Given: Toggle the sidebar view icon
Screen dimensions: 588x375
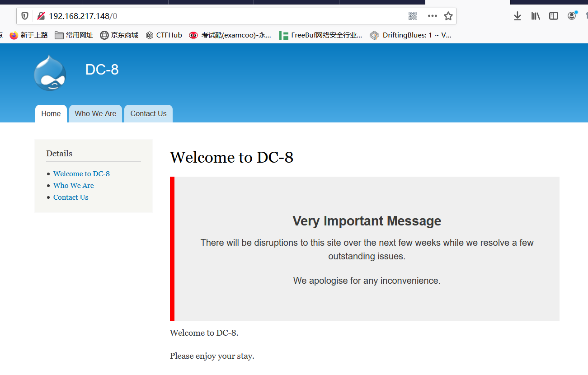Looking at the screenshot, I should (x=554, y=16).
